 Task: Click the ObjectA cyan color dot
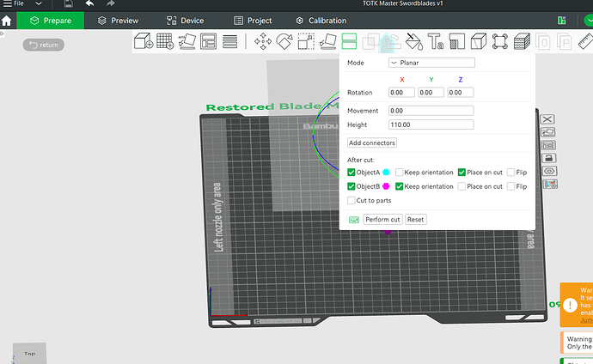point(386,173)
